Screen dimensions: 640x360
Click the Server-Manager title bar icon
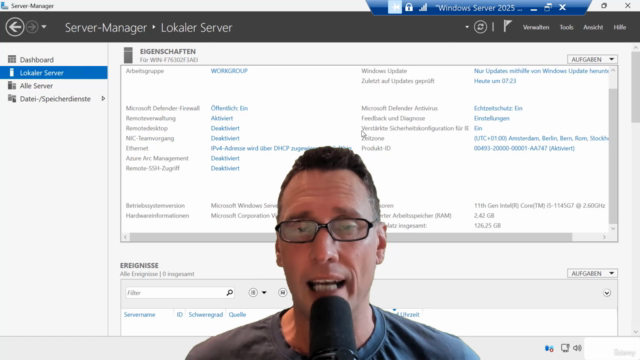pos(4,6)
